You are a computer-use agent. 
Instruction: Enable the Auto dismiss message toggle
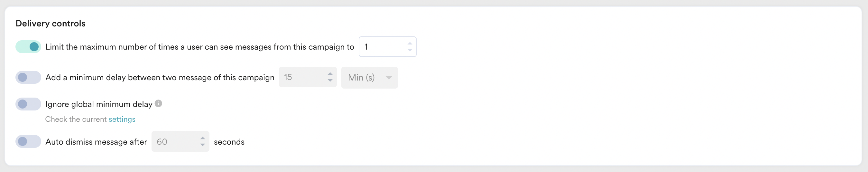[x=28, y=142]
